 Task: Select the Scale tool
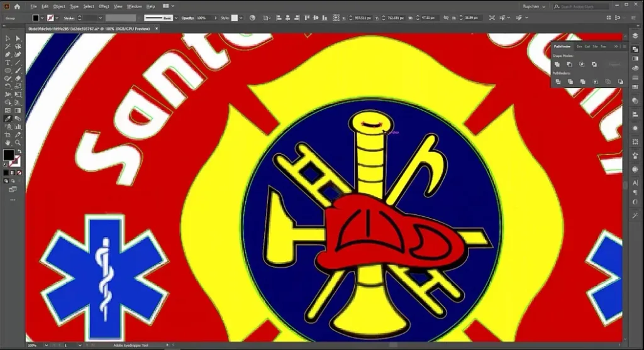coord(18,87)
